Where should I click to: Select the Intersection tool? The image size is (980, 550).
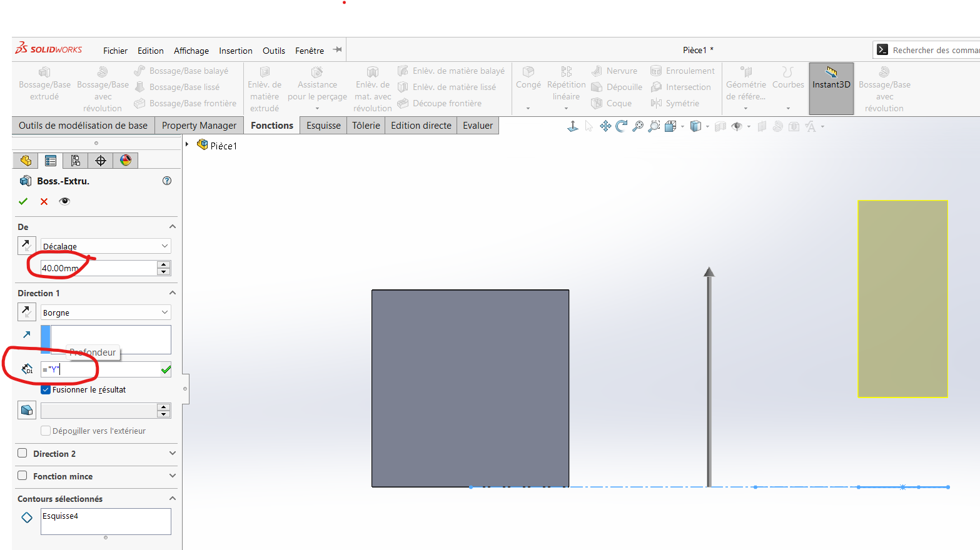point(680,87)
